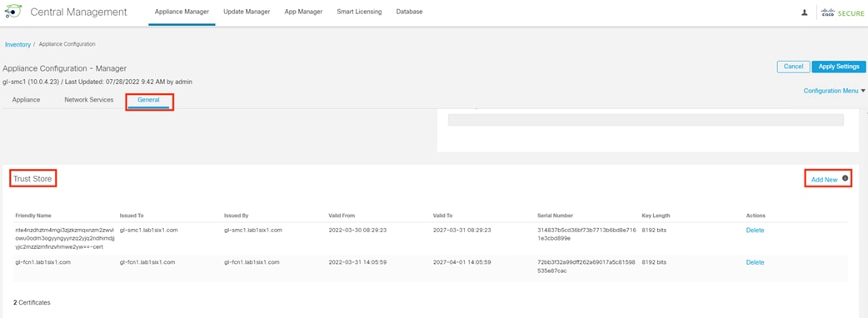The image size is (868, 318).
Task: Click the Issued To column header
Action: [131, 215]
